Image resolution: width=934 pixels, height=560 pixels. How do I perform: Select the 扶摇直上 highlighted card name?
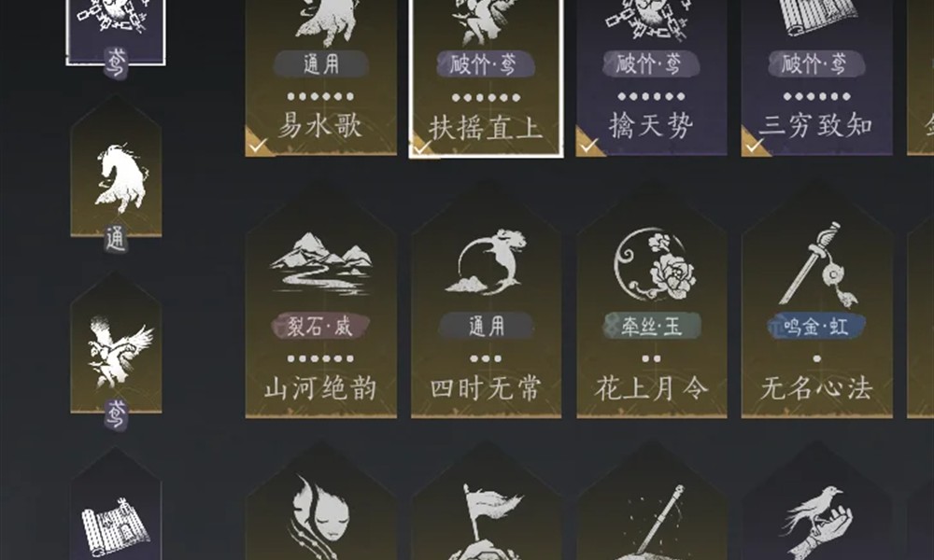pos(486,128)
